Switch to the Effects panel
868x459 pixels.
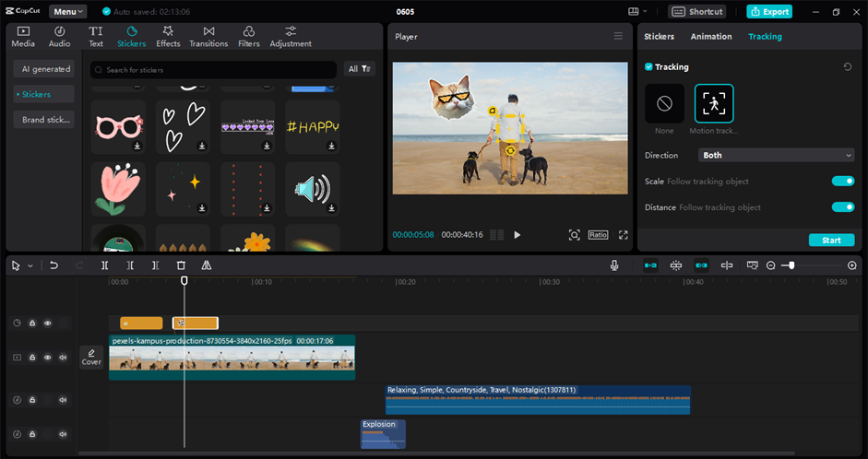coord(168,37)
